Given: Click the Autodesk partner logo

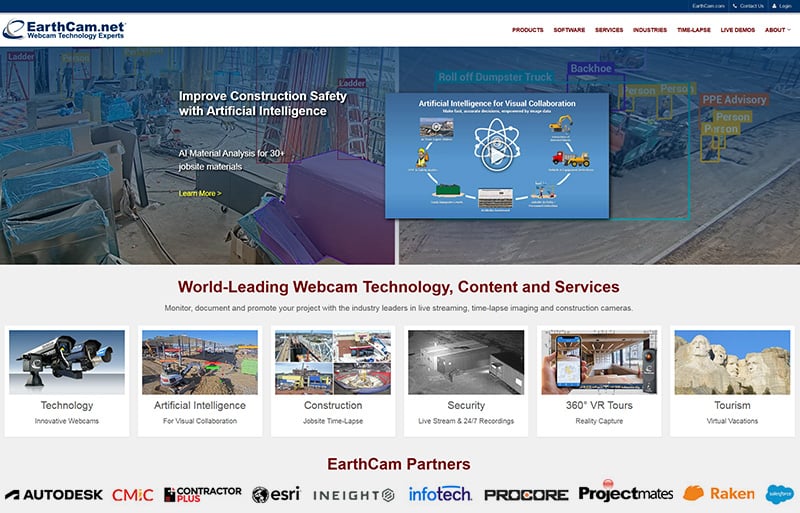Looking at the screenshot, I should 54,495.
